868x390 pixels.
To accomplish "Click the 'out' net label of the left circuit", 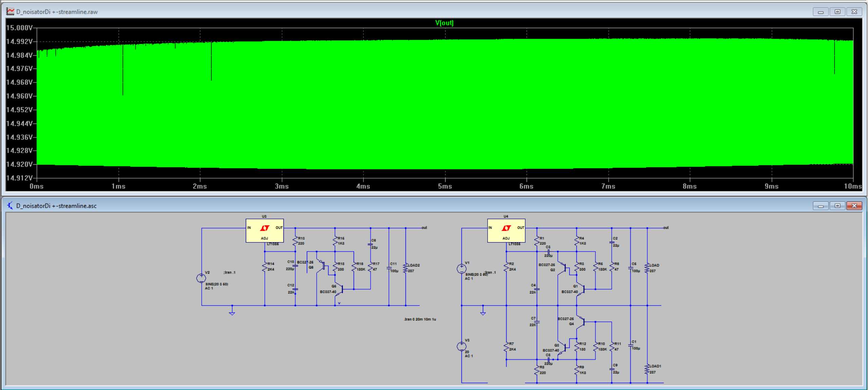I will pyautogui.click(x=424, y=228).
